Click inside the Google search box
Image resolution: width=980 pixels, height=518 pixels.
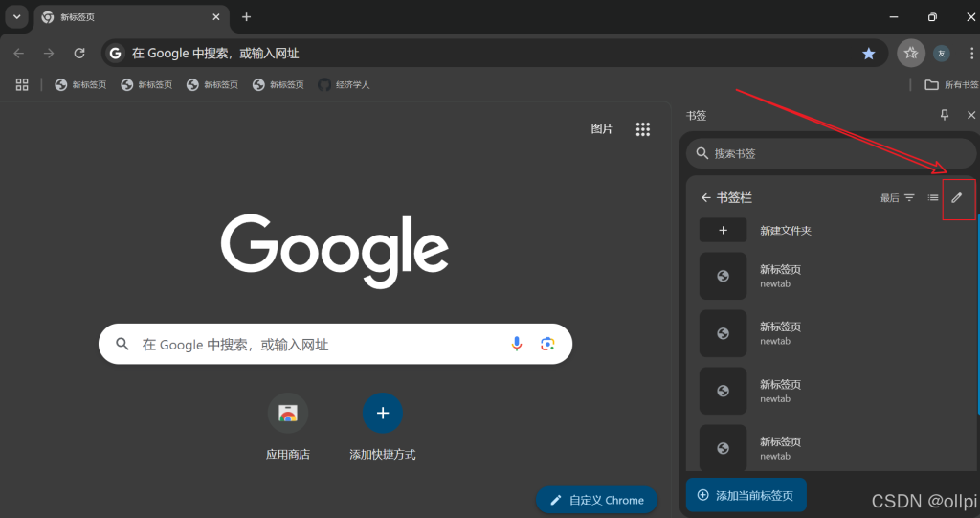click(335, 344)
